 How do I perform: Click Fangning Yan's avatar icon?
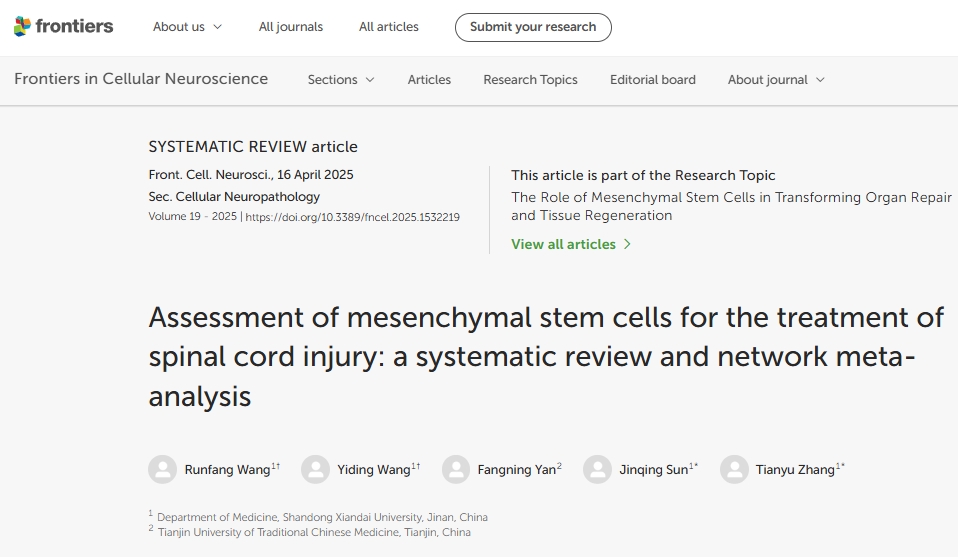pyautogui.click(x=456, y=469)
